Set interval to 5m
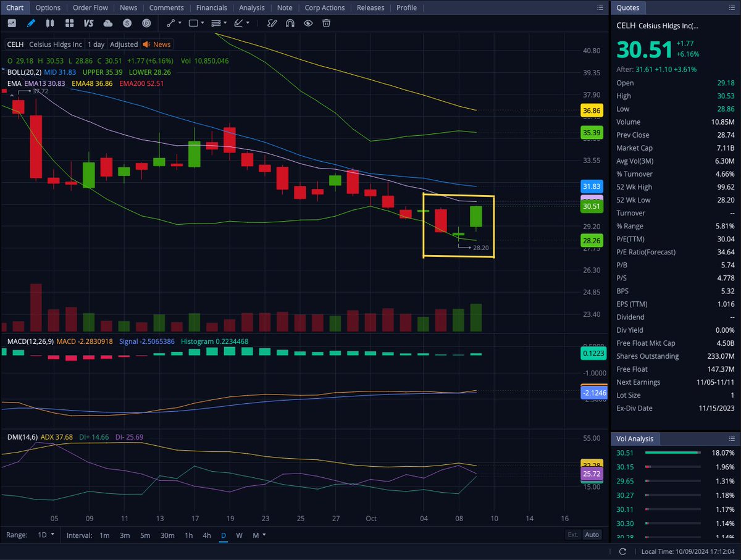 click(x=145, y=535)
